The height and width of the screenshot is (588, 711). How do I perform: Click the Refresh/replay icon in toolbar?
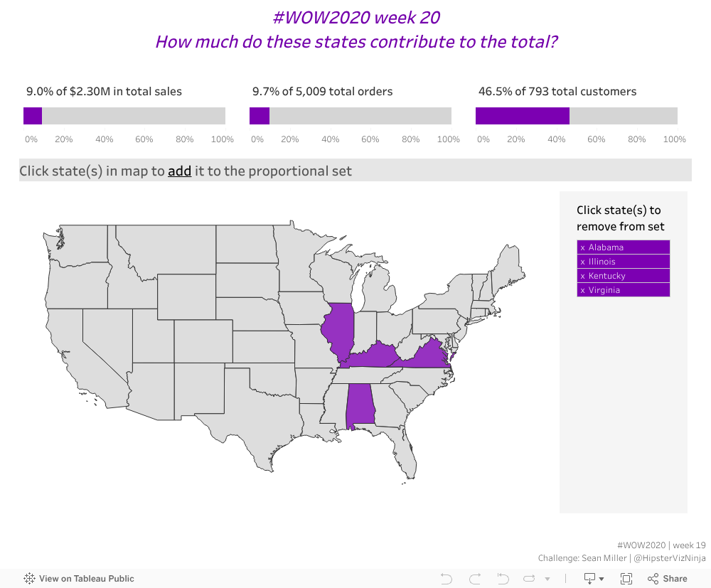[x=529, y=579]
